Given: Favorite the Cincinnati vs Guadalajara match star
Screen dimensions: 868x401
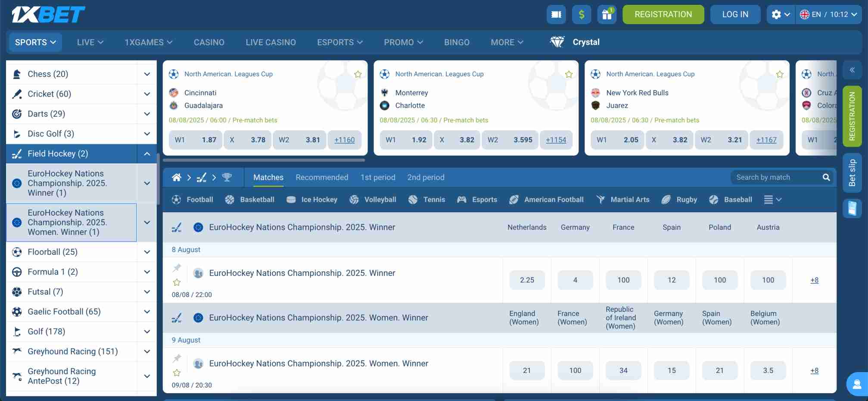Looking at the screenshot, I should click(358, 74).
